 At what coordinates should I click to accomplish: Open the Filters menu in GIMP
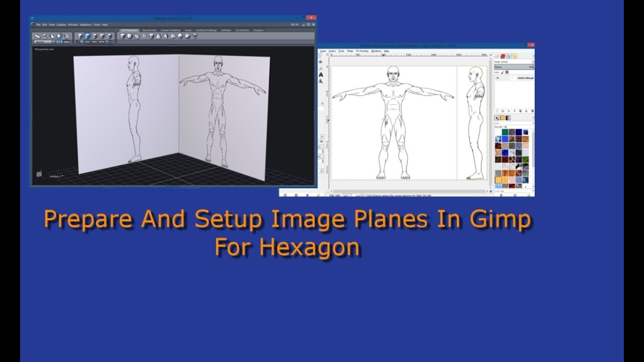point(350,51)
